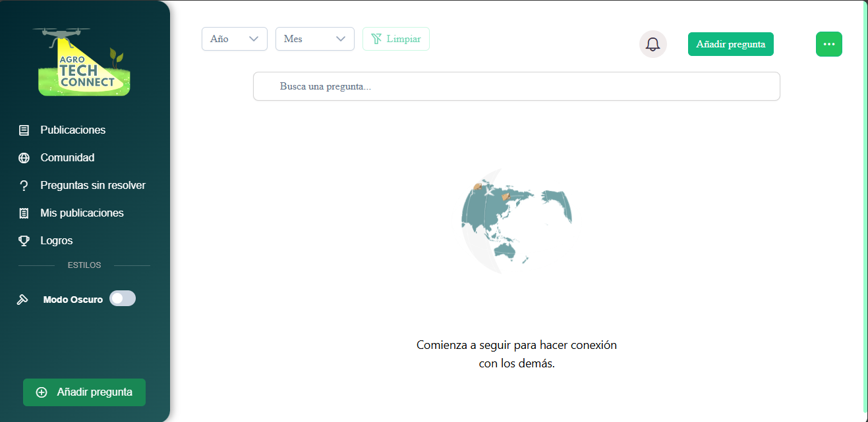The width and height of the screenshot is (868, 422).
Task: Open the green three-dots options menu
Action: (x=828, y=44)
